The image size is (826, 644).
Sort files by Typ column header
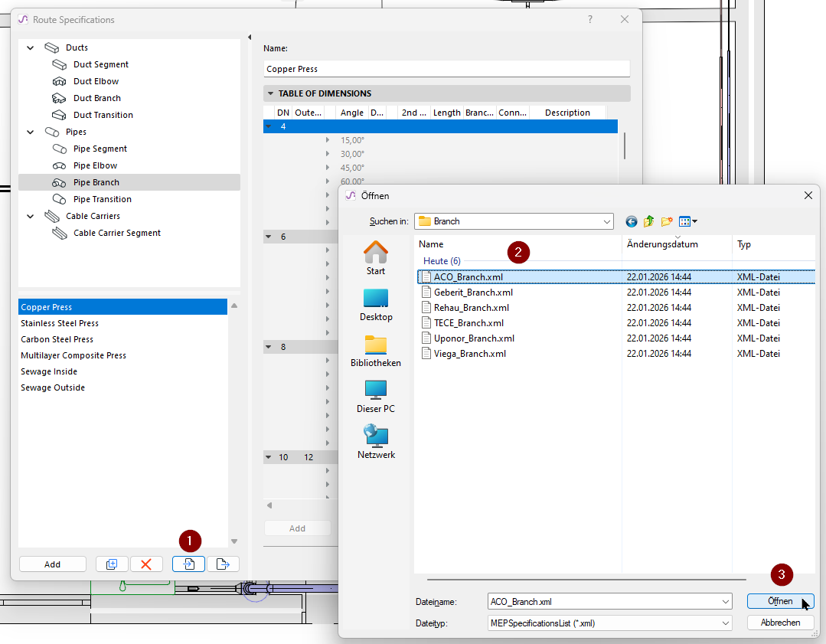tap(773, 244)
